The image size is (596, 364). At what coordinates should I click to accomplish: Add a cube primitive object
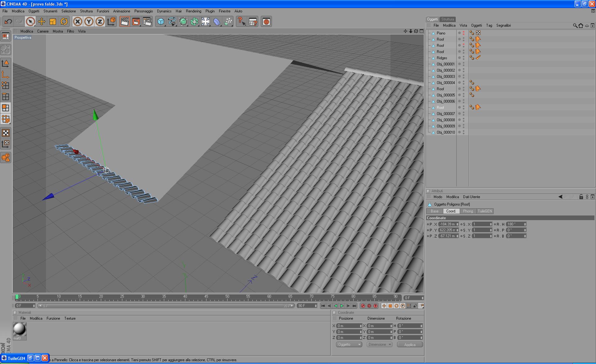click(161, 22)
